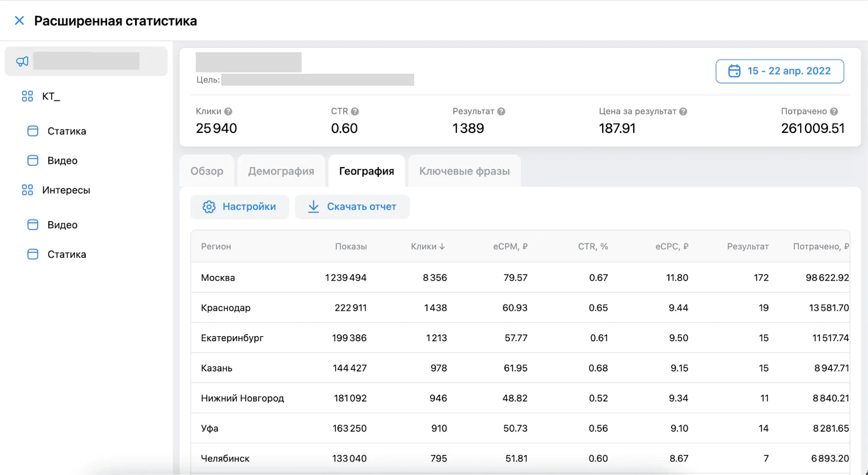Select Видео ad under Интересы group
868x475 pixels.
click(x=62, y=225)
